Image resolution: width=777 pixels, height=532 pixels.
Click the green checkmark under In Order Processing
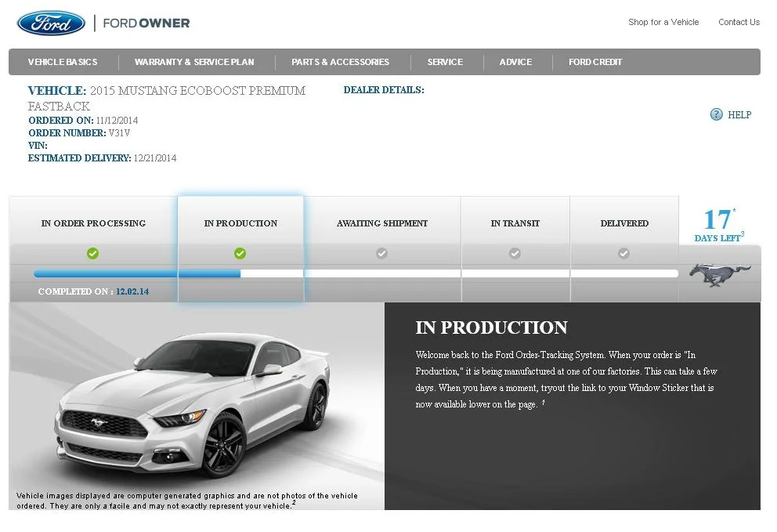[x=92, y=253]
